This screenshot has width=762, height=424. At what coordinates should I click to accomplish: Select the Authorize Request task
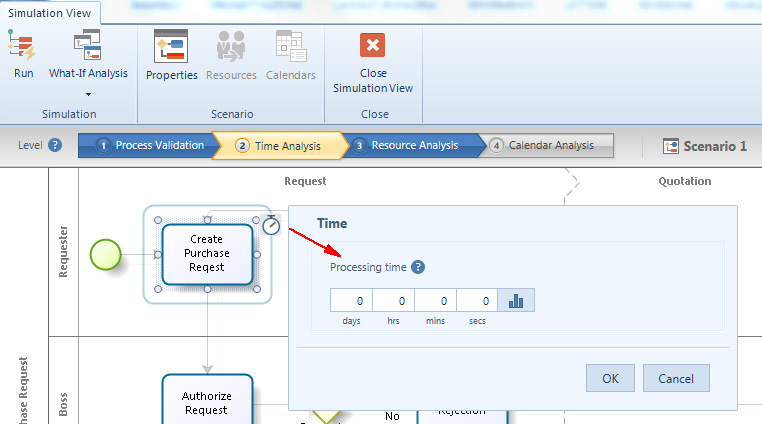[x=208, y=400]
